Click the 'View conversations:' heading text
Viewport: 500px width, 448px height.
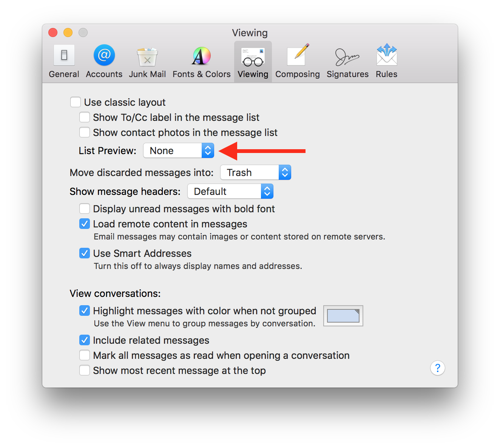coord(115,294)
